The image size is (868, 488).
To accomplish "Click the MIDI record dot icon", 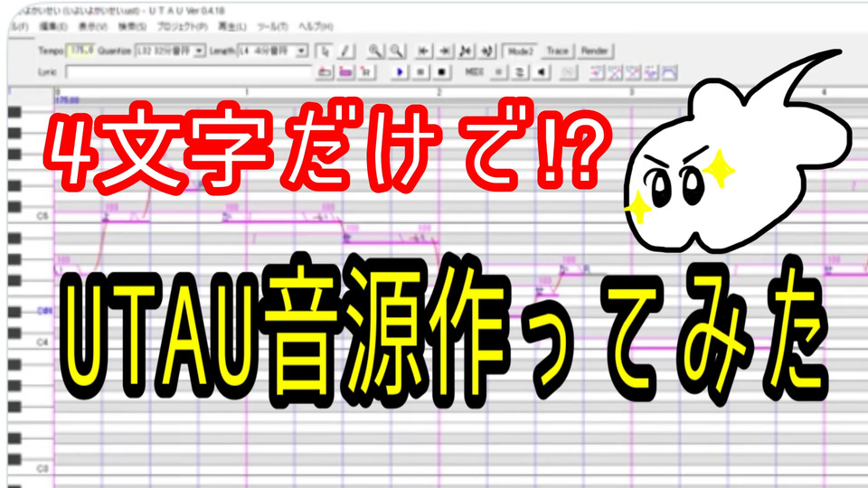I will point(499,72).
